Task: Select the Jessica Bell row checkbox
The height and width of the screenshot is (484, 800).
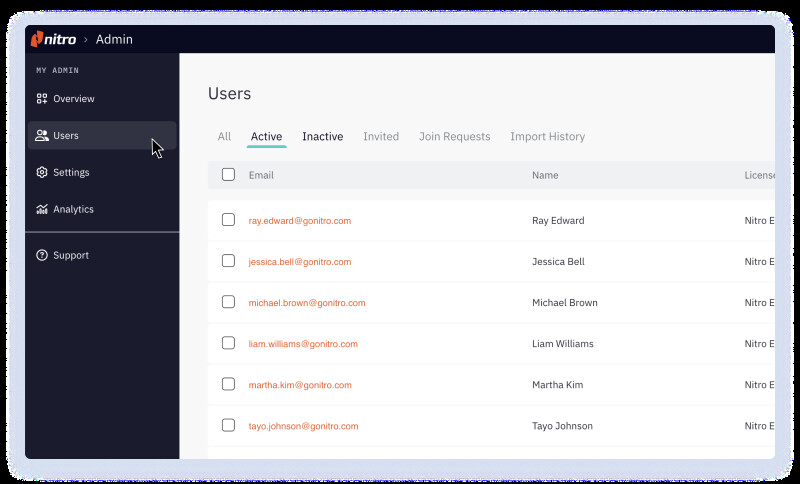Action: click(x=228, y=261)
